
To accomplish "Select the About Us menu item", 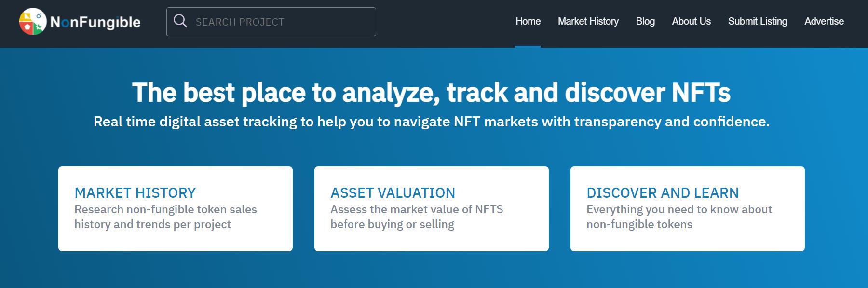I will click(x=691, y=21).
